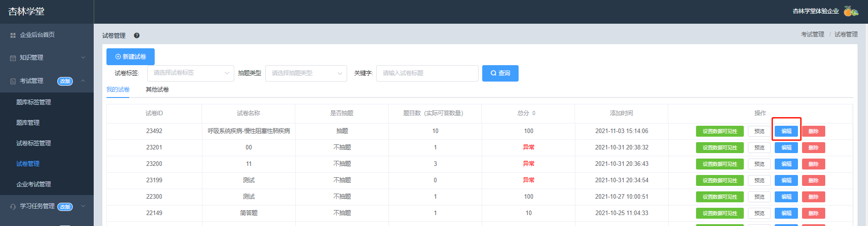Open 企业考试管理 in the sidebar

pyautogui.click(x=34, y=184)
